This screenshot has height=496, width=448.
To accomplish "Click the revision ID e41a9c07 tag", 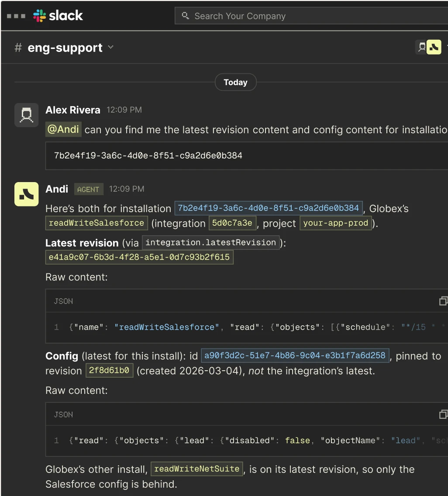I will click(139, 257).
